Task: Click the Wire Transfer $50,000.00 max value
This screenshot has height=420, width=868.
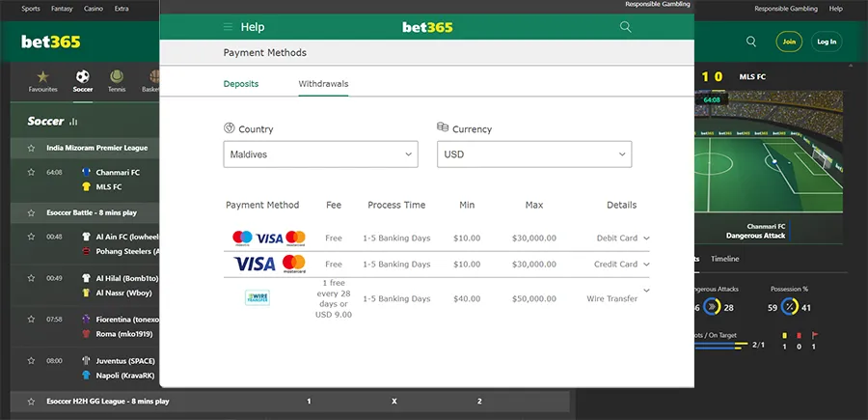Action: click(x=534, y=298)
